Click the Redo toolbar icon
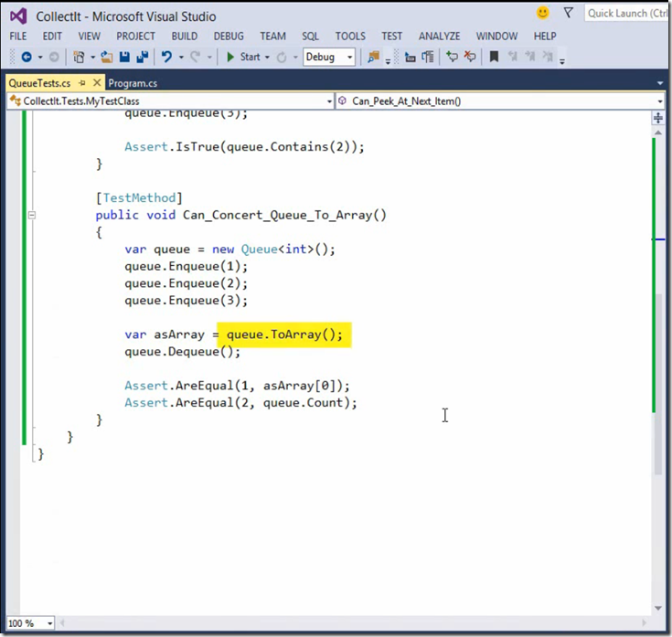672x637 pixels. (196, 57)
